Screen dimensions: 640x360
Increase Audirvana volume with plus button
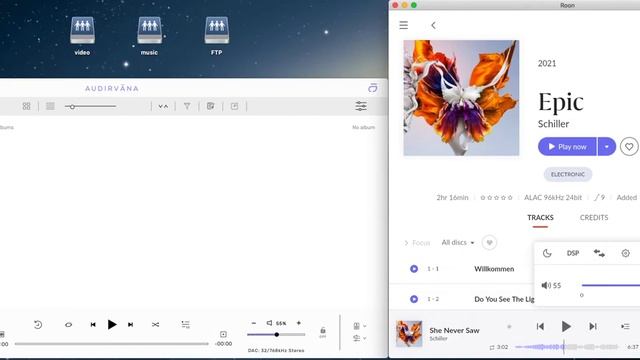(x=299, y=323)
